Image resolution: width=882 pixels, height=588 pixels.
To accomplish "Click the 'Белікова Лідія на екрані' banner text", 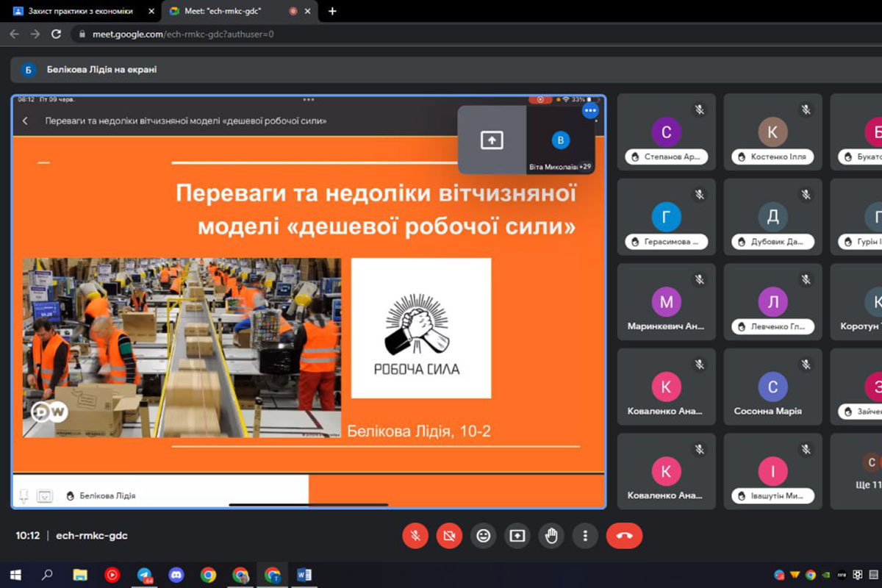I will [x=101, y=70].
